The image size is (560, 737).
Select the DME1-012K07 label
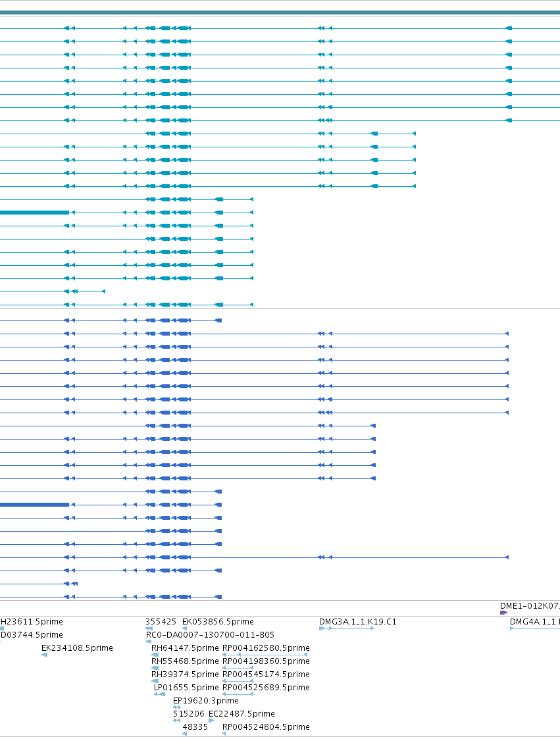pyautogui.click(x=530, y=606)
